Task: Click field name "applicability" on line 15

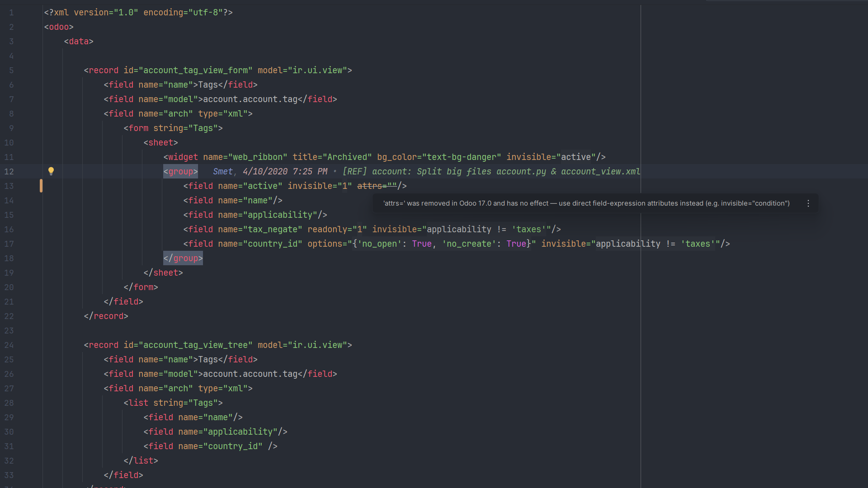Action: pos(280,215)
